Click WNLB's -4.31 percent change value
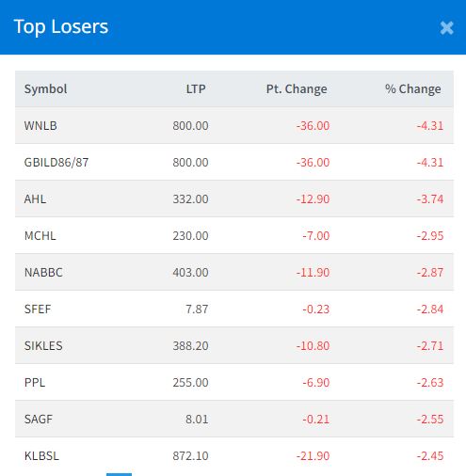The height and width of the screenshot is (476, 466). [430, 126]
